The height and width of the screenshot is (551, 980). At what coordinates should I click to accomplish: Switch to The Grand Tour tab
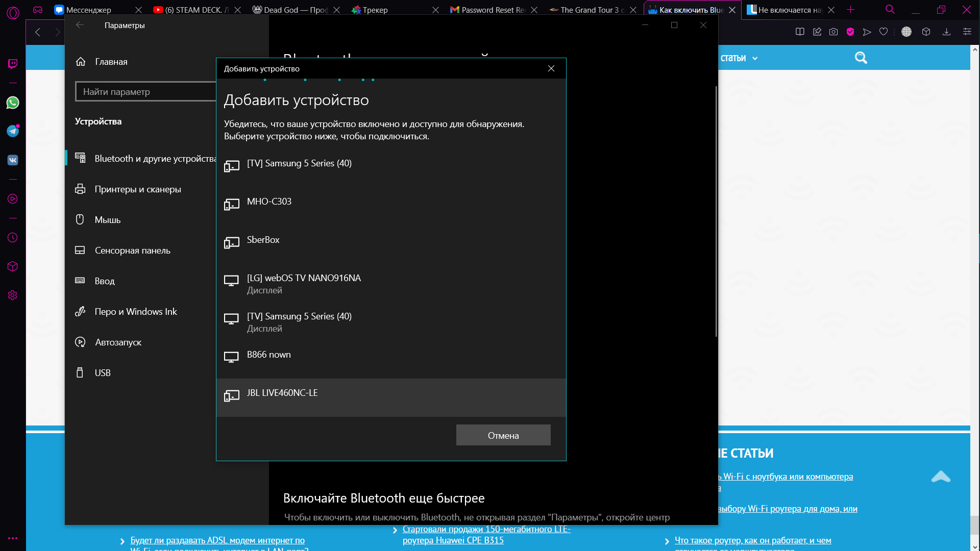(x=586, y=10)
